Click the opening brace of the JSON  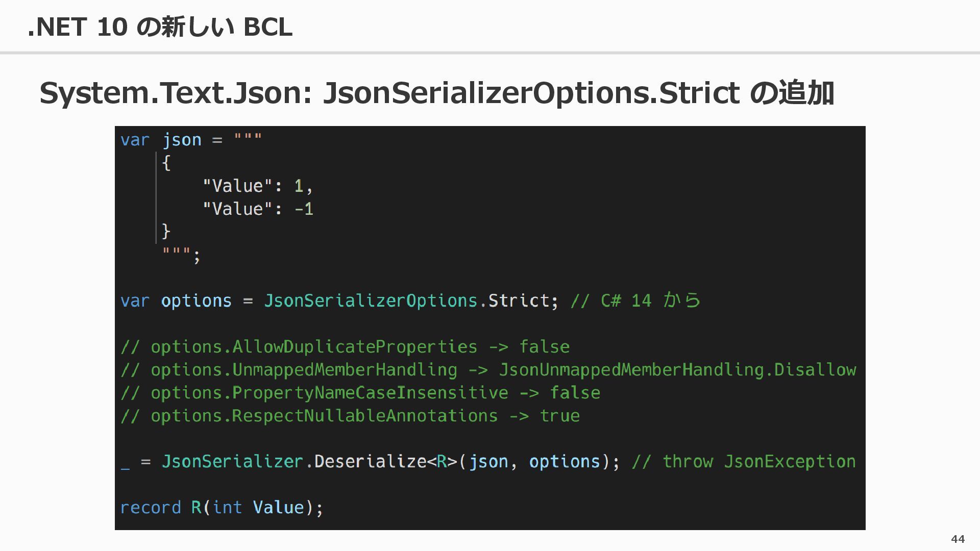166,163
